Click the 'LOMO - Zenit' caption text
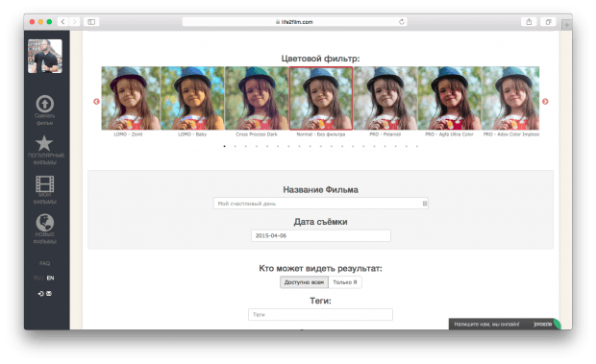 [128, 134]
